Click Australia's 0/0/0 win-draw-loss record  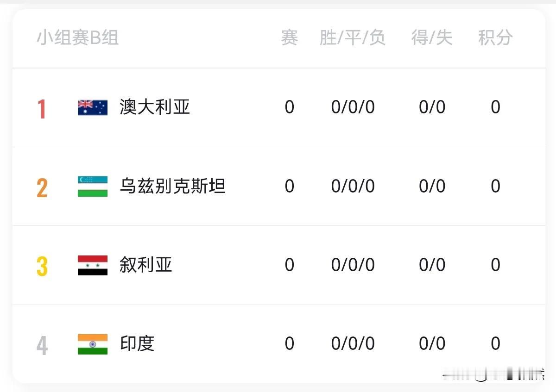[353, 107]
